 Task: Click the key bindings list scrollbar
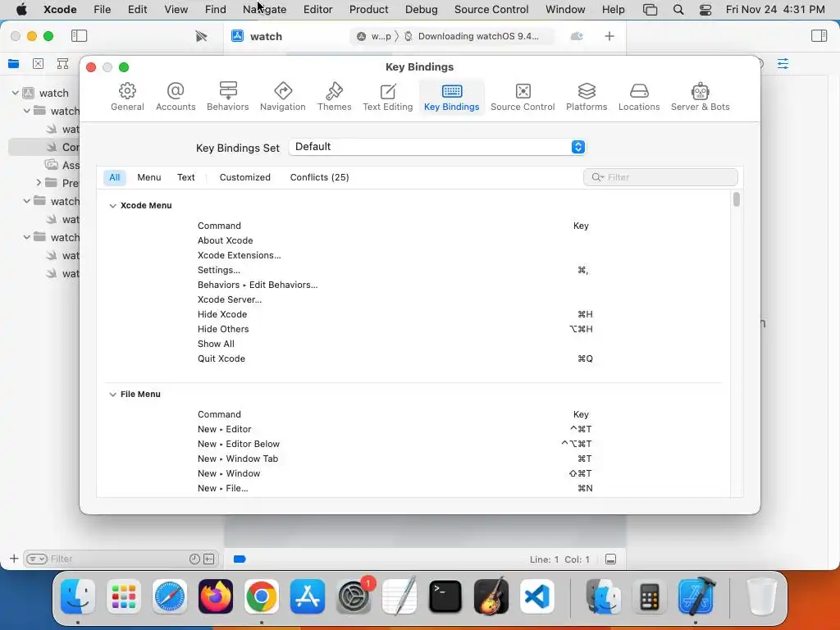pos(737,199)
